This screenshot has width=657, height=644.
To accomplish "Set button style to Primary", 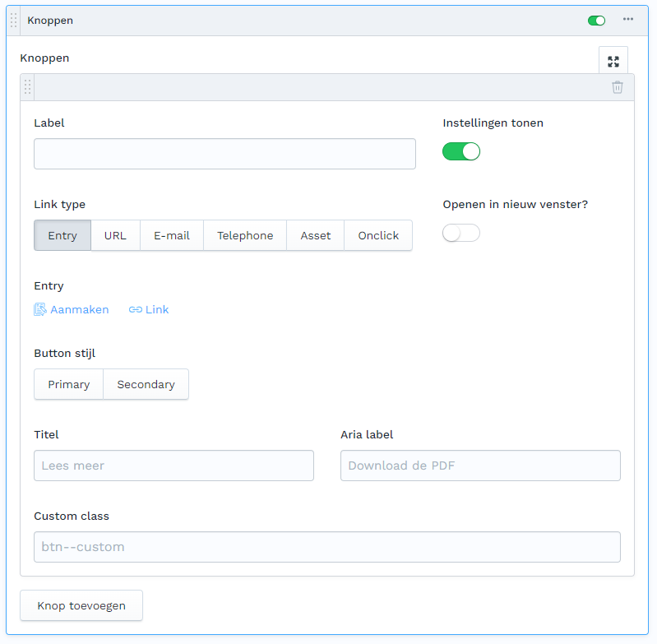I will (x=69, y=384).
